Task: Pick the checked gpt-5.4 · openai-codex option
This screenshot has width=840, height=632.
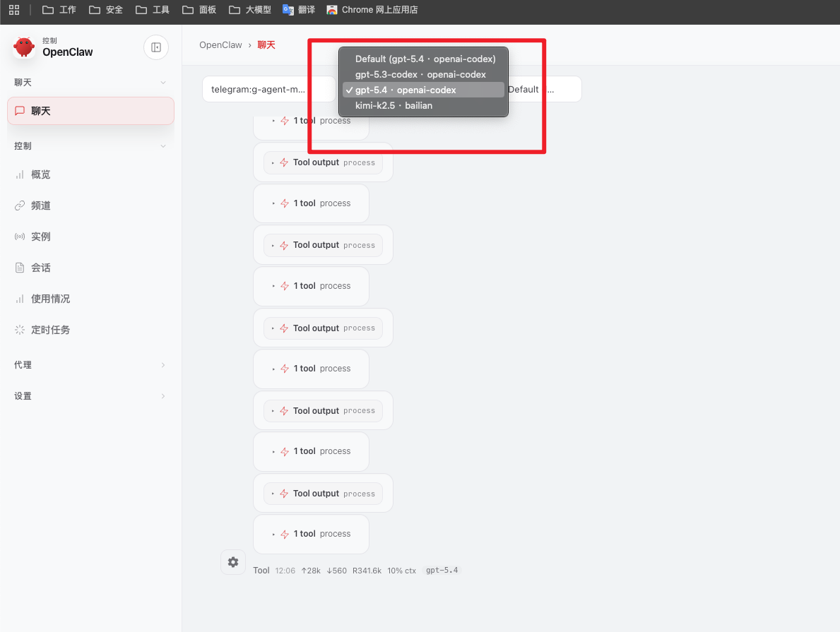Action: [x=406, y=90]
